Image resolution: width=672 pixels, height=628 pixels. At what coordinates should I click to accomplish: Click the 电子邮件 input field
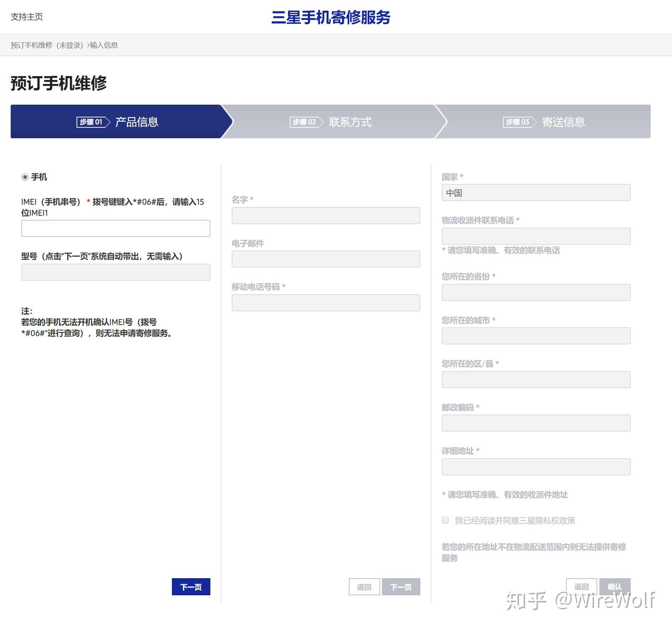click(x=326, y=259)
